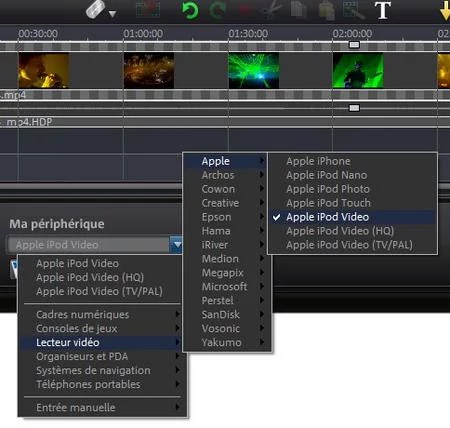Image resolution: width=450 pixels, height=428 pixels.
Task: Open the highlighted Lecteur vidéo entry
Action: pyautogui.click(x=103, y=342)
